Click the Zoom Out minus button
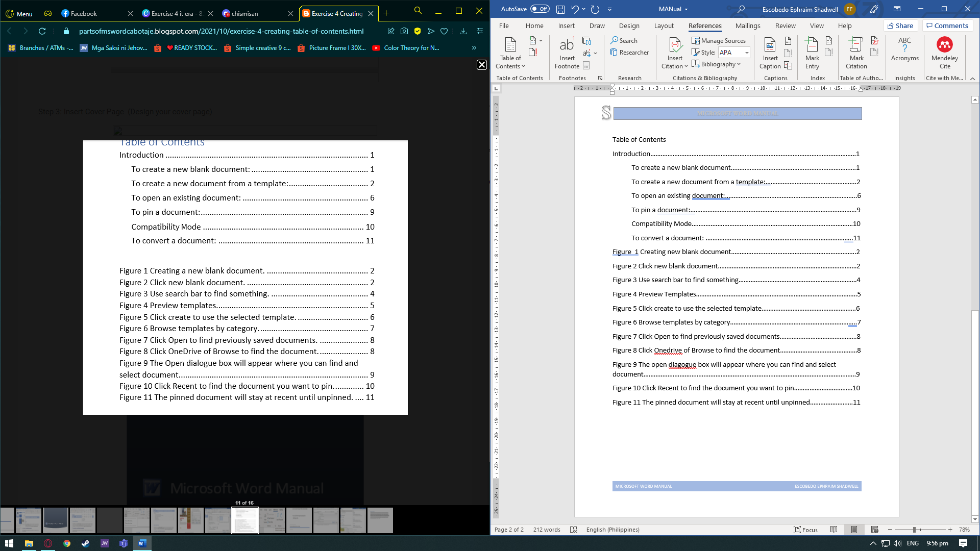Image resolution: width=980 pixels, height=551 pixels. click(x=890, y=530)
